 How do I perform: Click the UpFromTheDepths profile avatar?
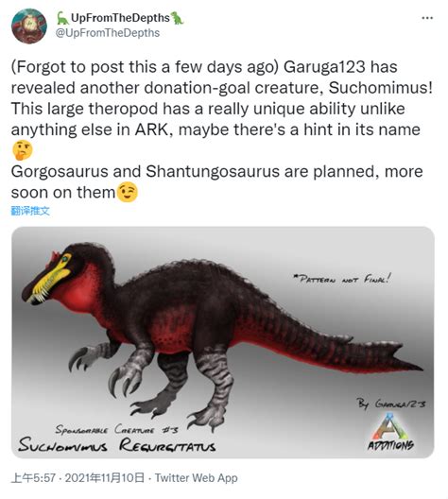pos(29,26)
